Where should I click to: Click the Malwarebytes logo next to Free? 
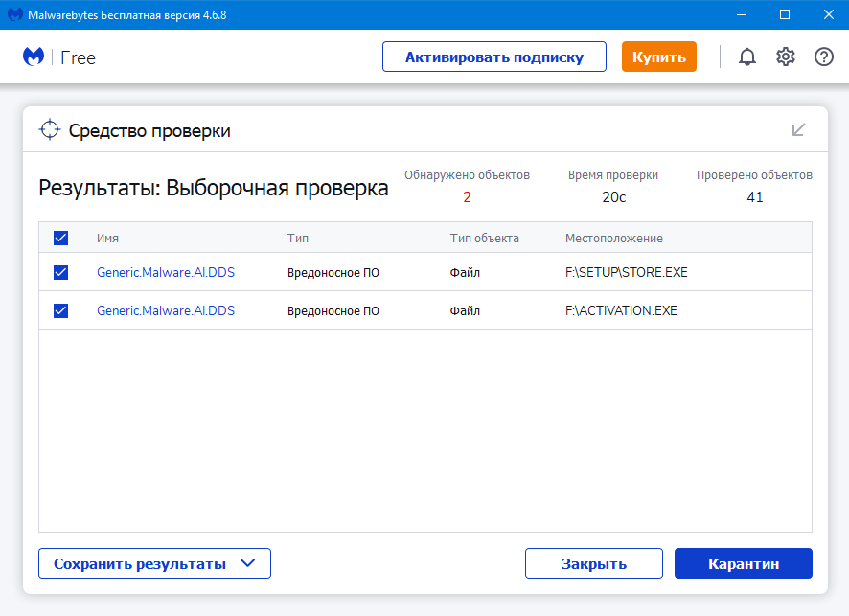tap(33, 57)
